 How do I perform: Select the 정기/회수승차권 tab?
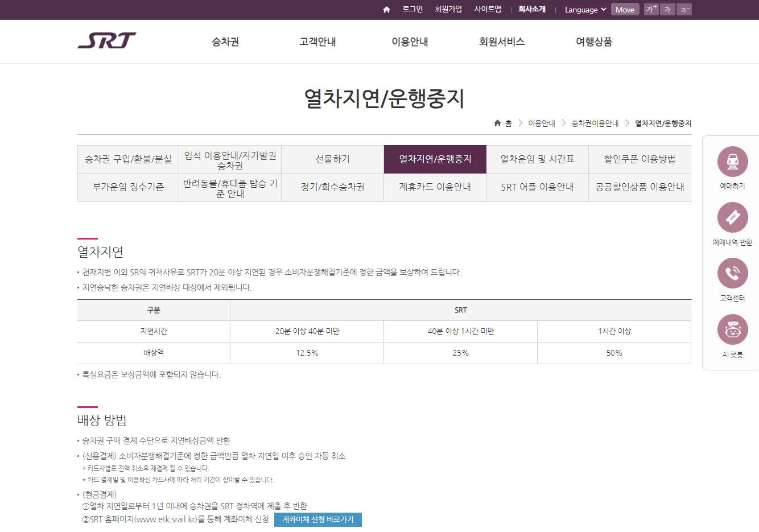[333, 187]
